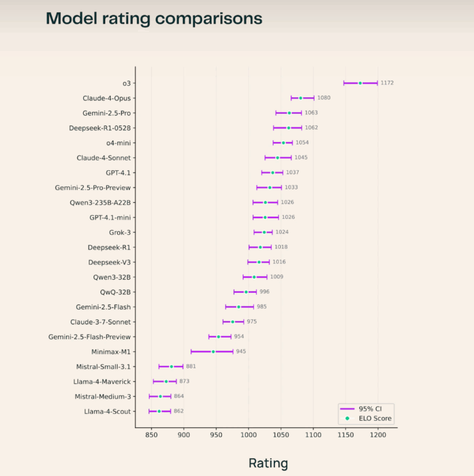Click the 975 value beside Claude-3-7-Sonnet

[x=252, y=322]
